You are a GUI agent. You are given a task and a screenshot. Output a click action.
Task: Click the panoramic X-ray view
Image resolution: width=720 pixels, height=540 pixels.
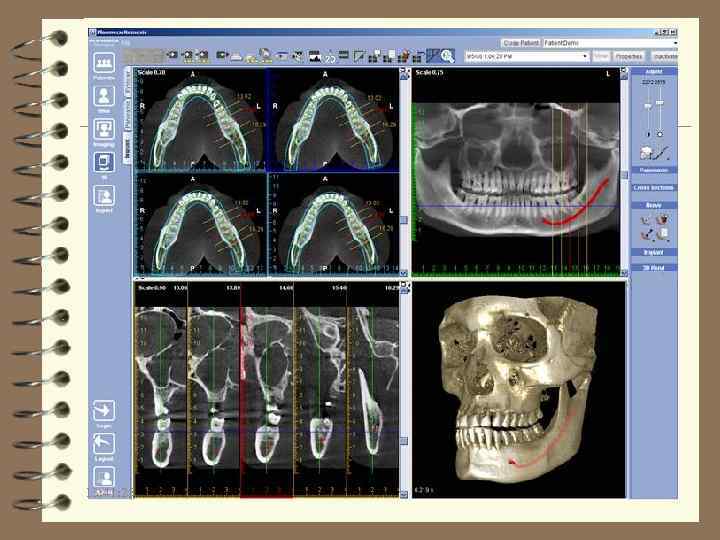(x=516, y=172)
